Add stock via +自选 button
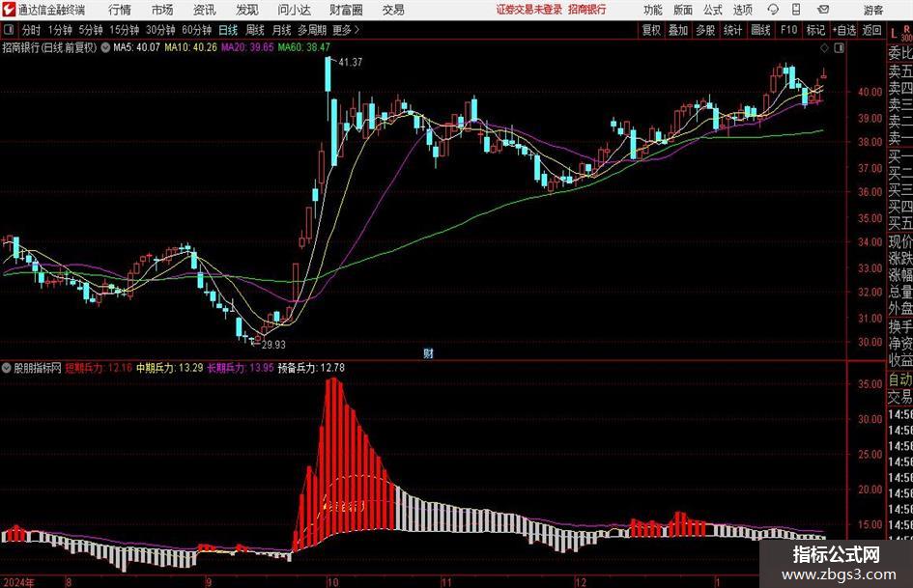 844,30
